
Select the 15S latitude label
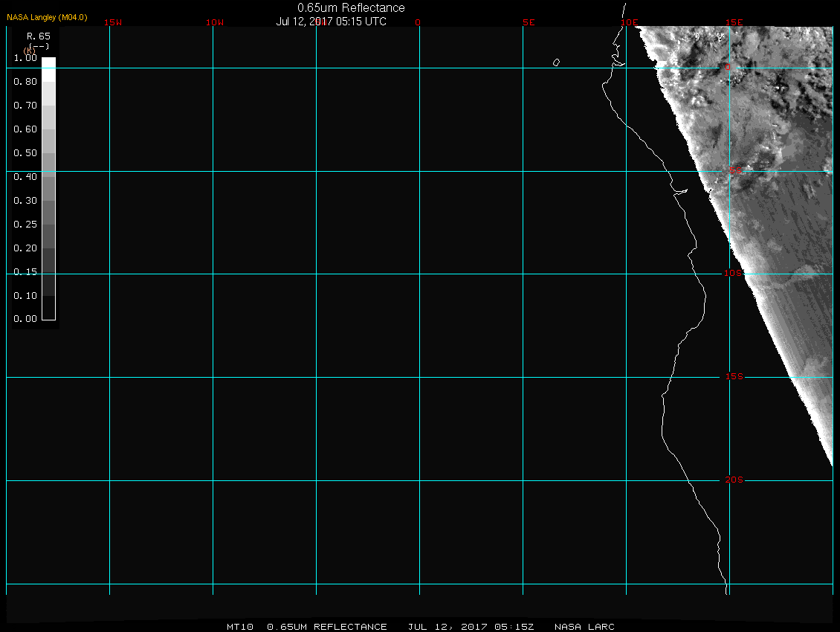click(x=734, y=377)
